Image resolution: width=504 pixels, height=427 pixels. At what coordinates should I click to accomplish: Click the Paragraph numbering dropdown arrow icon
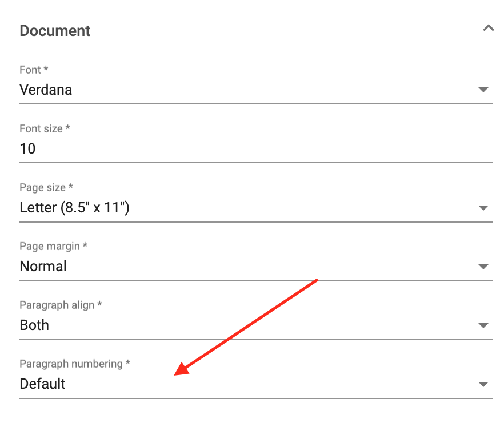click(x=483, y=384)
